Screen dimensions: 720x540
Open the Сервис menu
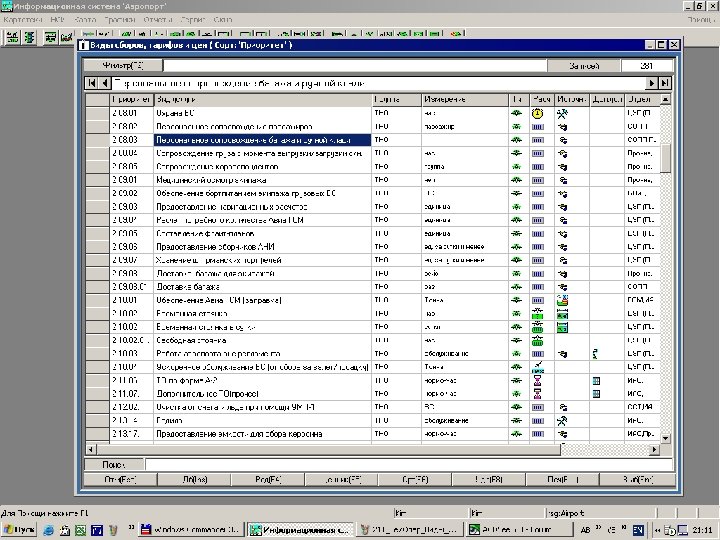[195, 20]
